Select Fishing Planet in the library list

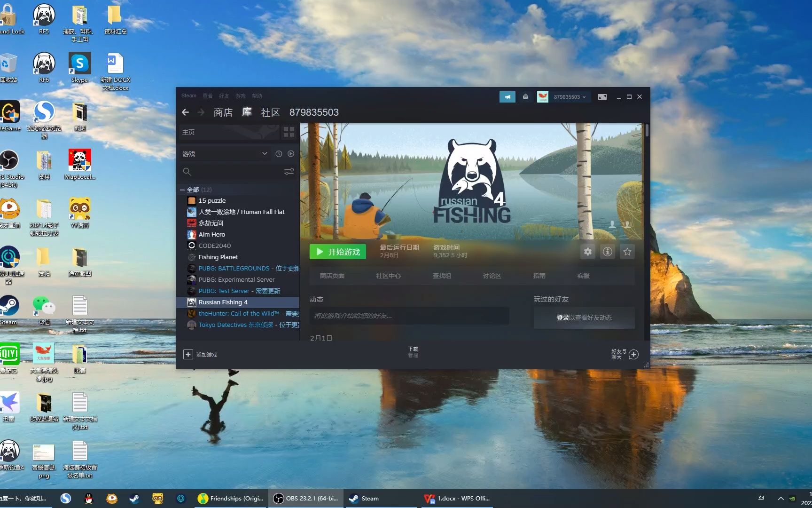(x=238, y=257)
